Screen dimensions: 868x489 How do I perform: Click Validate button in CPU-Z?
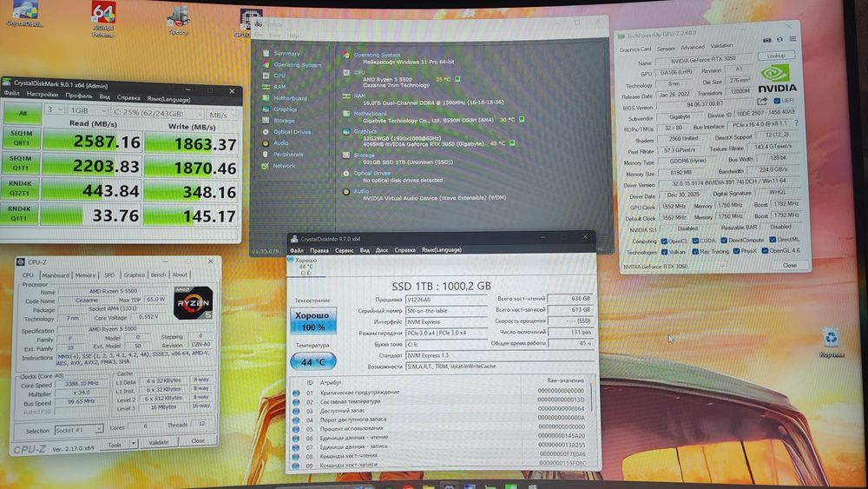pos(159,442)
